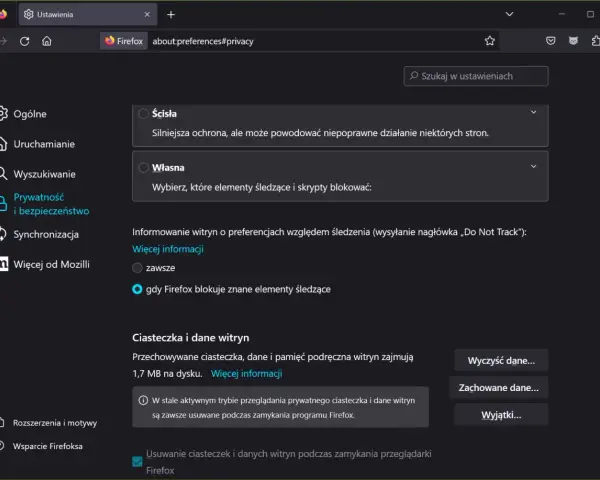Image resolution: width=600 pixels, height=480 pixels.
Task: Click the Wyszukiwanie magnifier sidebar icon
Action: click(x=3, y=174)
